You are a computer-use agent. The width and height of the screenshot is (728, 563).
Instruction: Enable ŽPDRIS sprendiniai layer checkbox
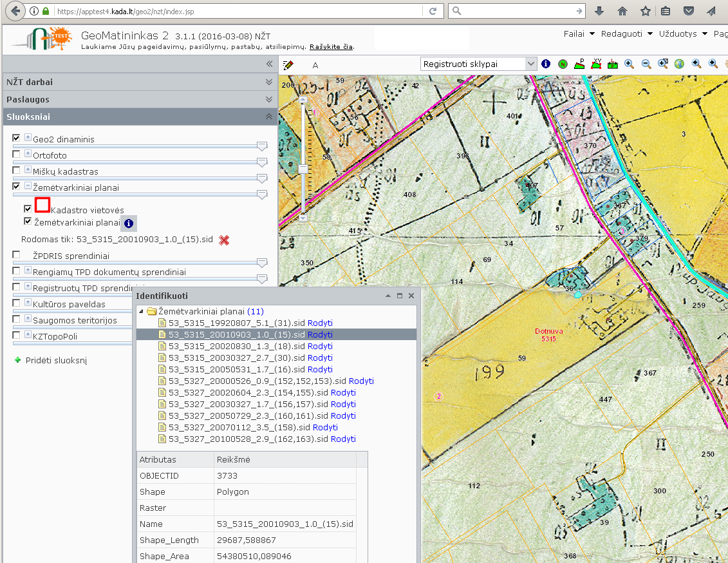16,254
